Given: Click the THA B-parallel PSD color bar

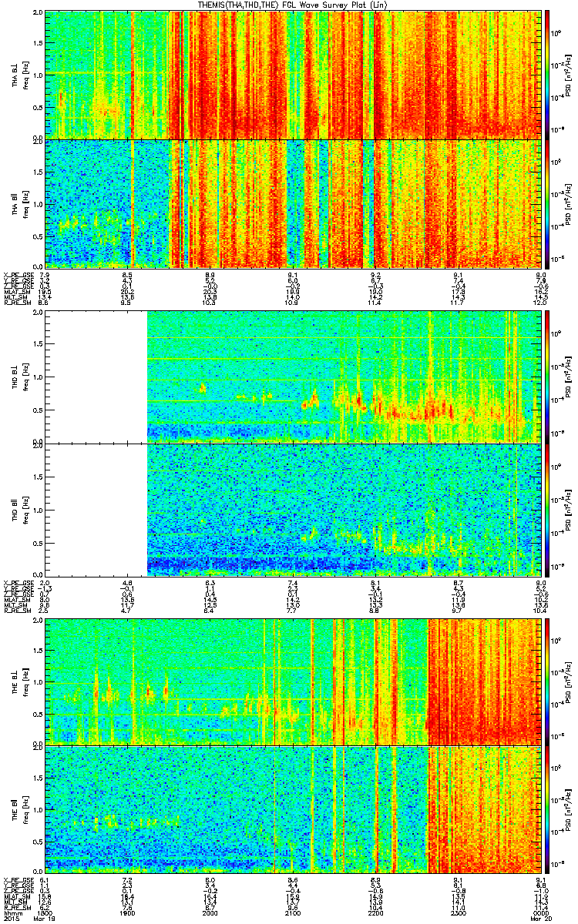Looking at the screenshot, I should click(x=547, y=203).
